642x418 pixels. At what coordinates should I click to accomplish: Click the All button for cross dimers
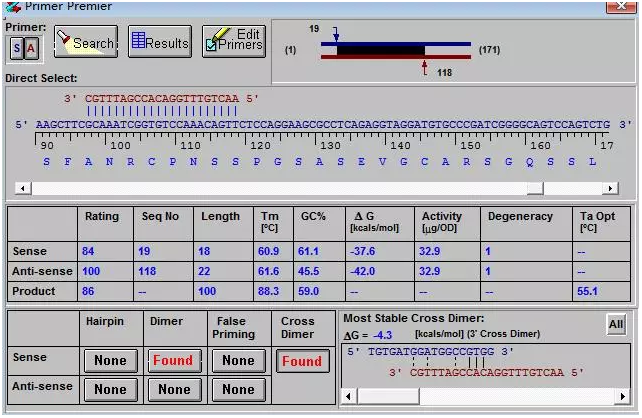click(x=616, y=324)
